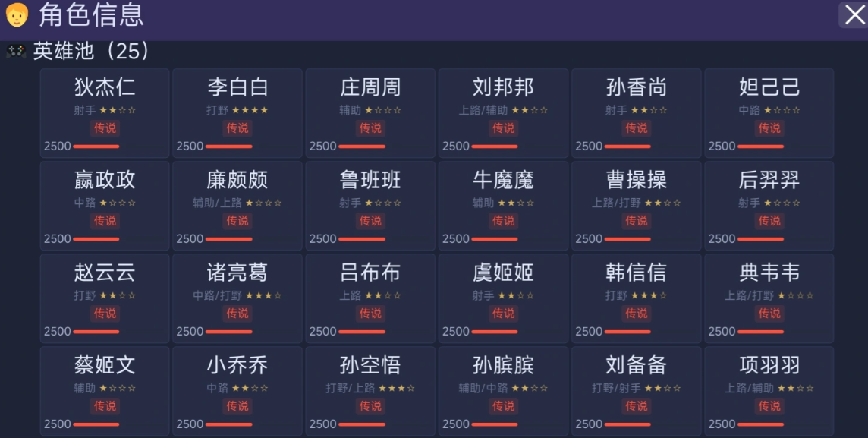This screenshot has width=868, height=438.
Task: Open the 虞姬姬 hero card
Action: [x=503, y=298]
